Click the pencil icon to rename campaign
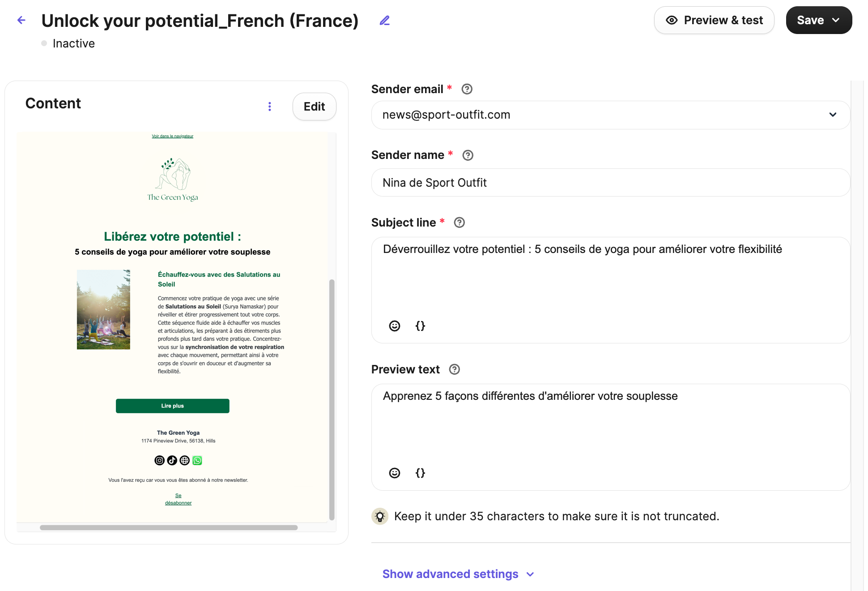The height and width of the screenshot is (591, 868). click(x=384, y=21)
